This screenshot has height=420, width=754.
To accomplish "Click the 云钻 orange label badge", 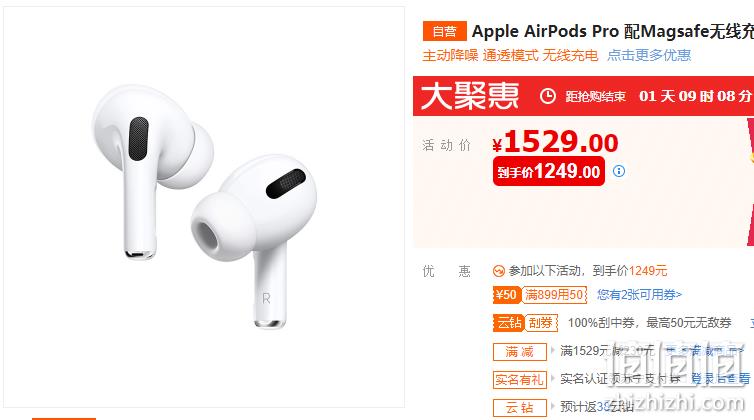I will click(509, 323).
